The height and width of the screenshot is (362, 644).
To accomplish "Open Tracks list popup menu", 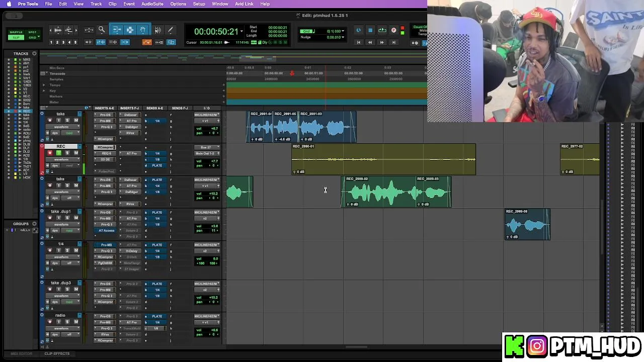I will (x=34, y=53).
